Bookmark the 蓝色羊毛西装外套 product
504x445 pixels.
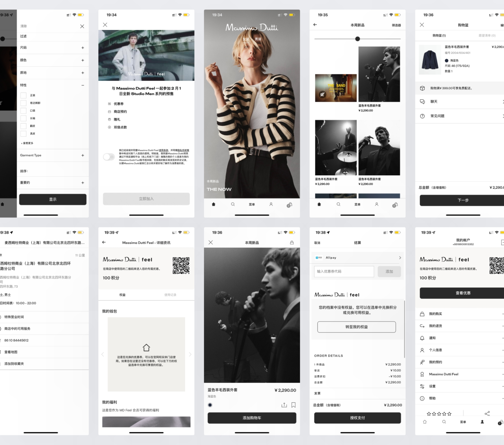[294, 405]
